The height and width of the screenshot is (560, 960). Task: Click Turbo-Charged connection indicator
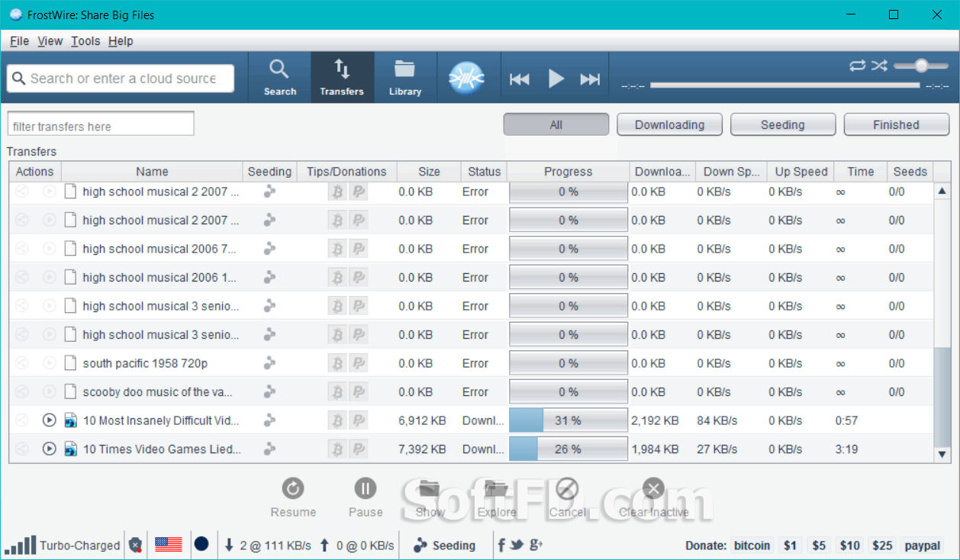pyautogui.click(x=63, y=545)
